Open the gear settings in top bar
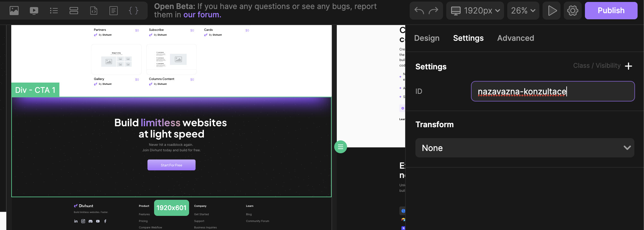 click(573, 11)
